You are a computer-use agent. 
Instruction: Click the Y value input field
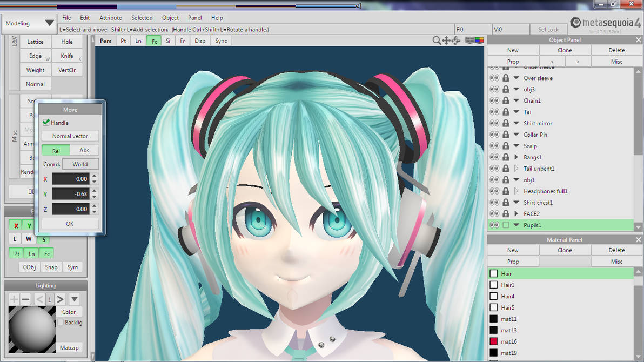click(70, 194)
